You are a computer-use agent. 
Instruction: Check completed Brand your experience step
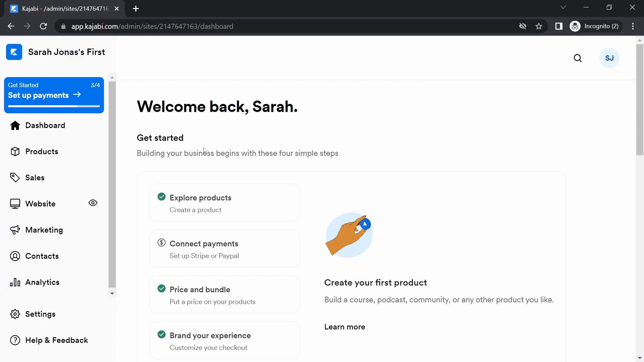pyautogui.click(x=161, y=335)
